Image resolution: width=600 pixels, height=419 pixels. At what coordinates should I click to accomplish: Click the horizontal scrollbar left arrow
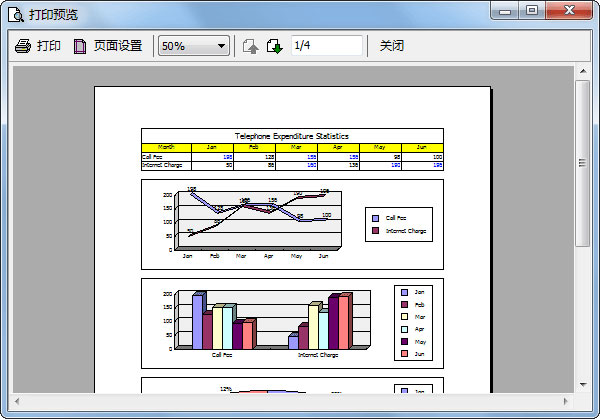coord(17,400)
